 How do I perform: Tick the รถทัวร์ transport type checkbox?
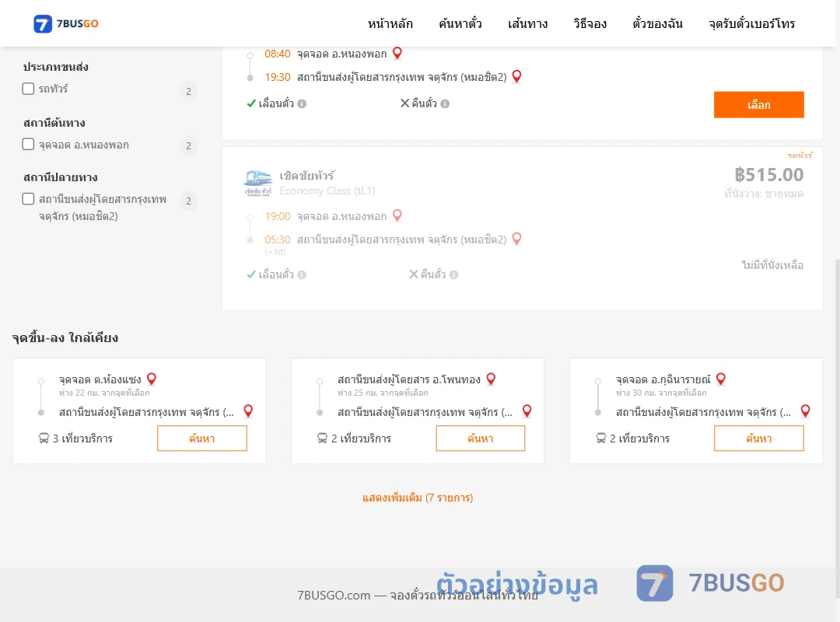29,89
